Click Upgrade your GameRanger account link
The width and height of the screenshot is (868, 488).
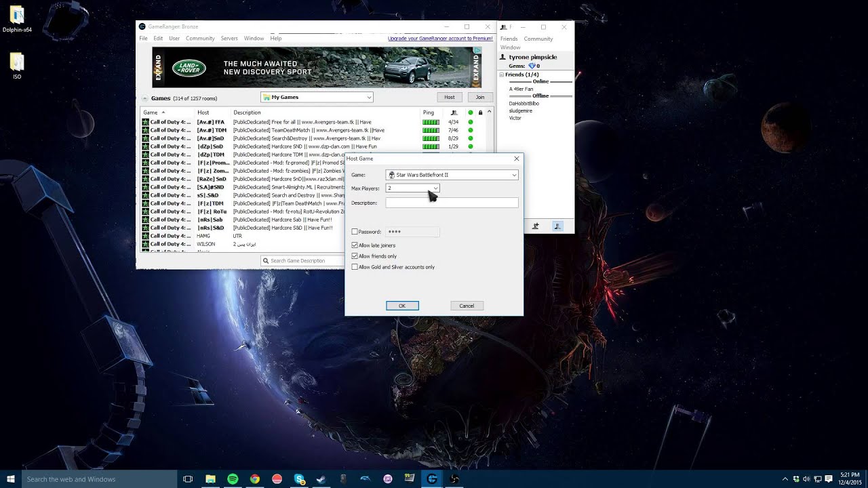pos(440,39)
